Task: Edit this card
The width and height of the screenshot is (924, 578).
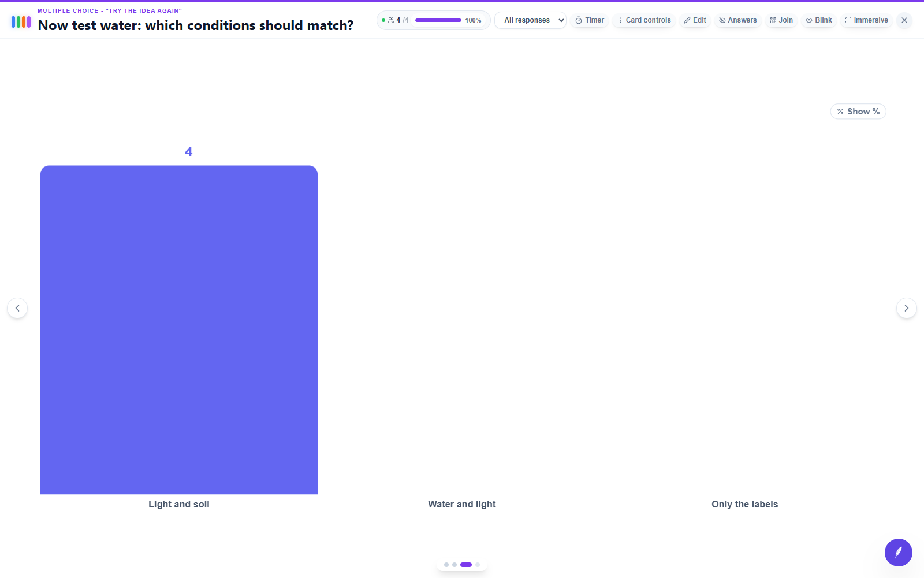Action: [695, 20]
